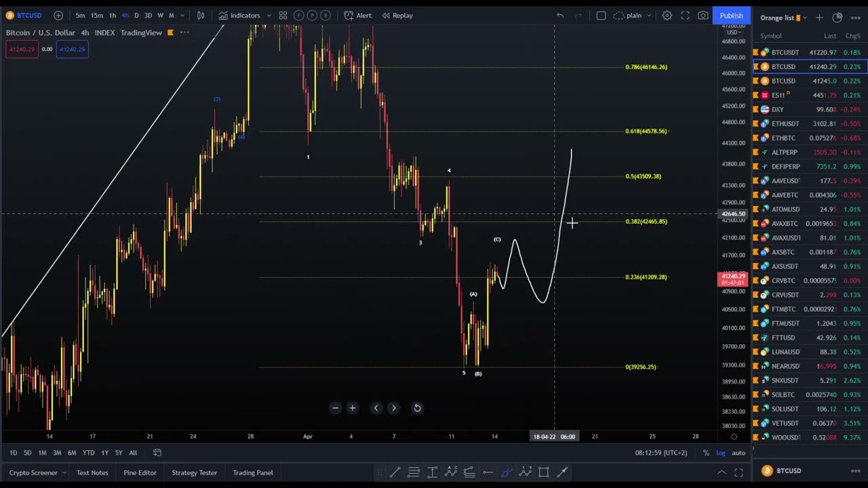
Task: Select the trend line drawing tool
Action: (395, 472)
